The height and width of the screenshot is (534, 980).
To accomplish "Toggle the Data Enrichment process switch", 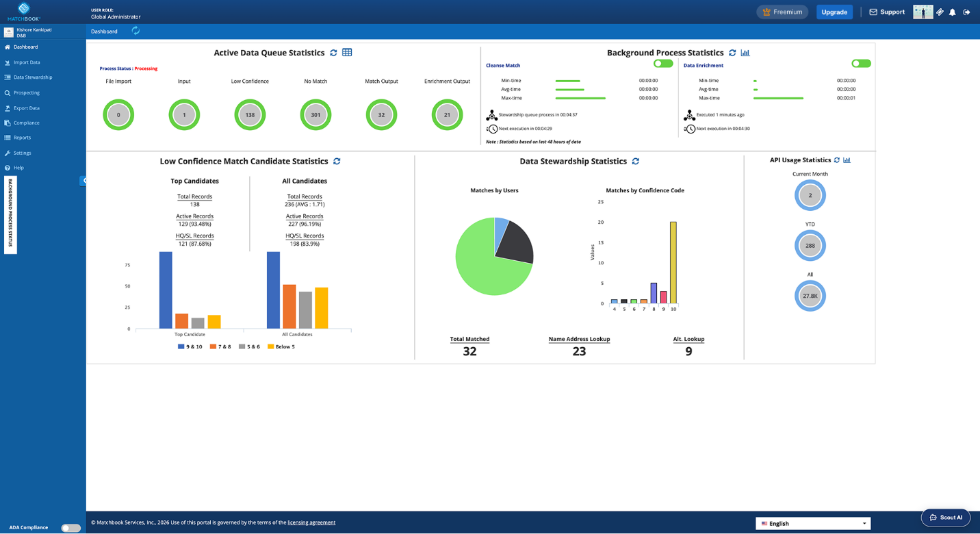I will point(861,64).
